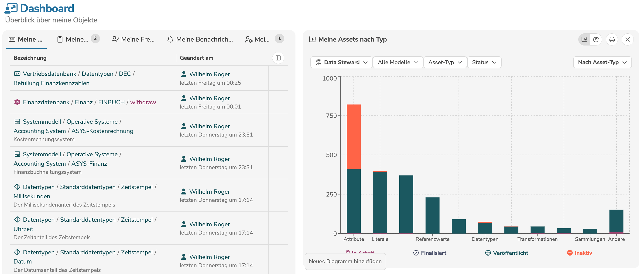
Task: Open the Meine Benachrichtigungen tab
Action: click(x=200, y=39)
